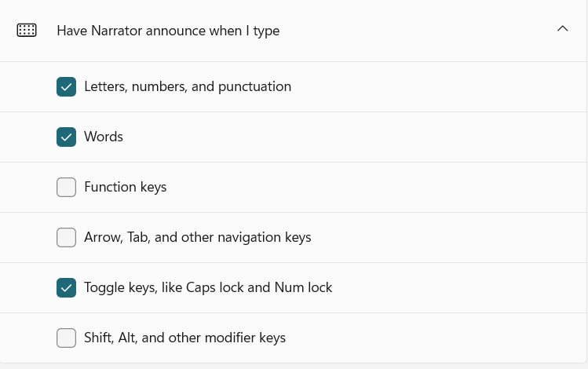Click the 'Have Narrator announce when I type' title
This screenshot has width=588, height=369.
coord(168,31)
